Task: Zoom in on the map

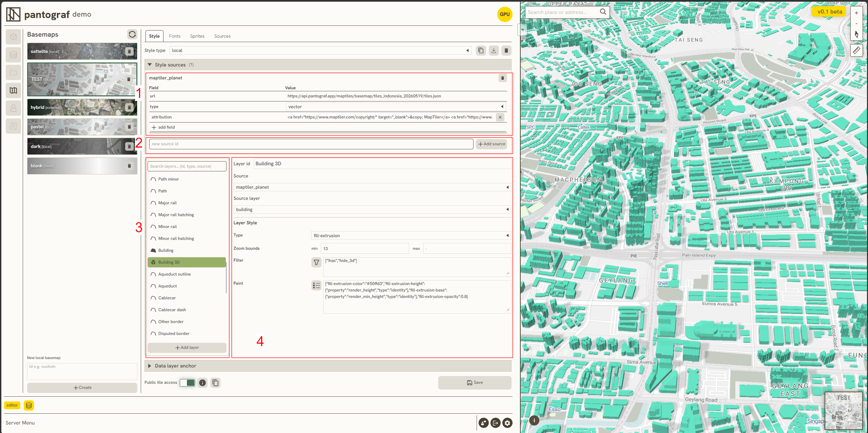Action: (x=856, y=13)
